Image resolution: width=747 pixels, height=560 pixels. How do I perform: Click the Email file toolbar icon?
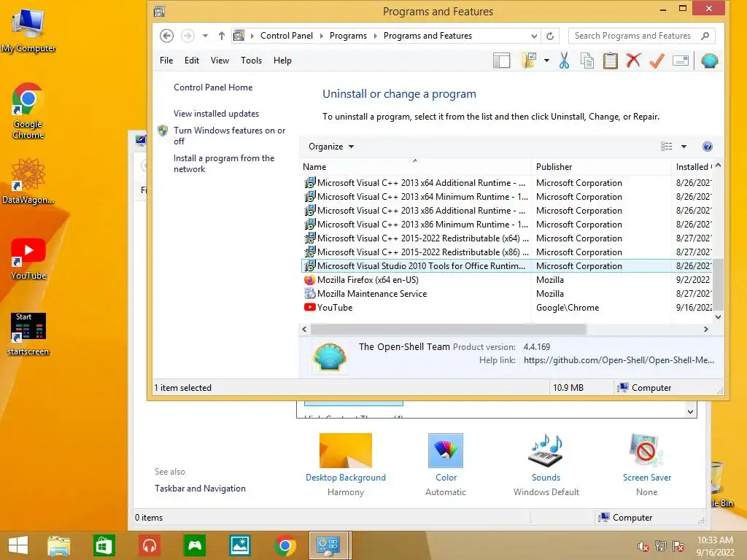(x=681, y=61)
